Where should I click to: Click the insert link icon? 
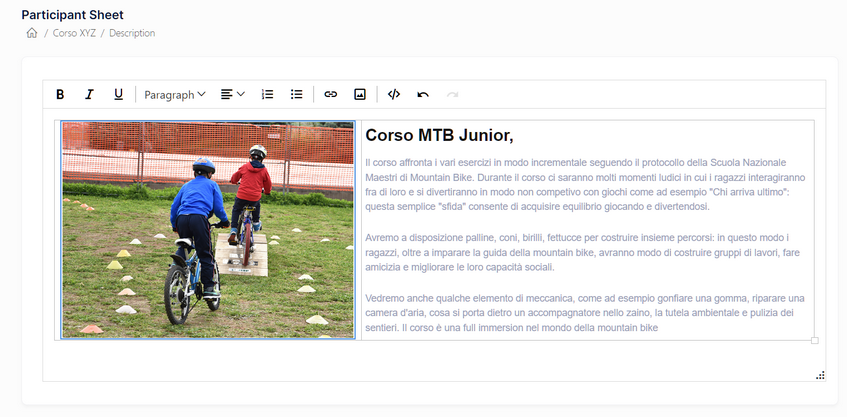coord(331,95)
